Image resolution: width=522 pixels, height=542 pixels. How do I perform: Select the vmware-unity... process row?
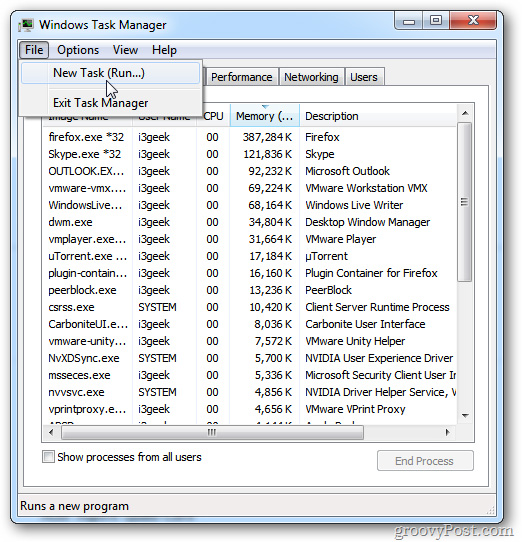[x=250, y=341]
